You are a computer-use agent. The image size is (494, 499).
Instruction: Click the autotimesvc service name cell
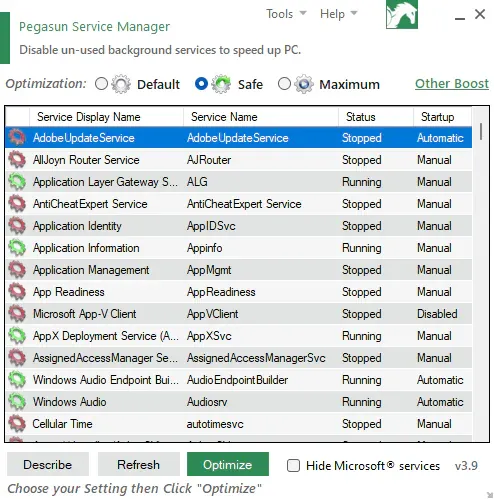pyautogui.click(x=215, y=424)
